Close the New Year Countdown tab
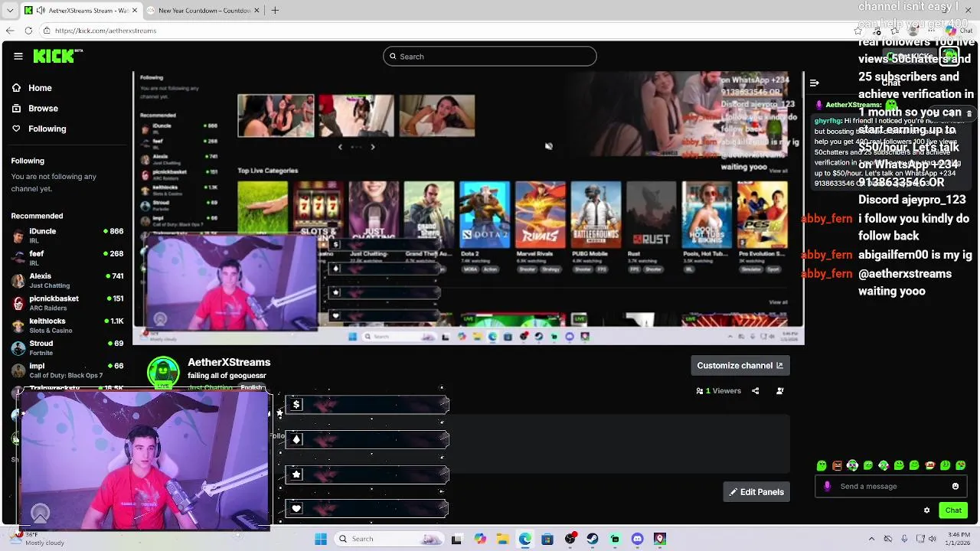 (x=256, y=11)
